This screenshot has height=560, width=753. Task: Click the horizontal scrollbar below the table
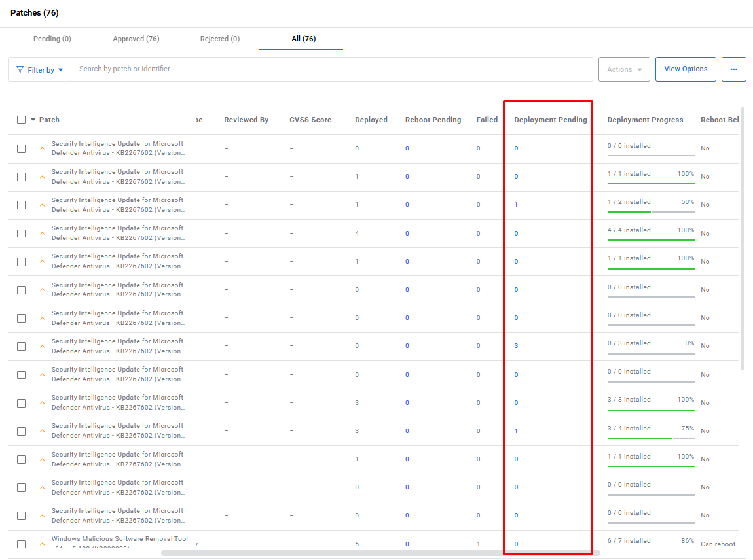(x=380, y=553)
